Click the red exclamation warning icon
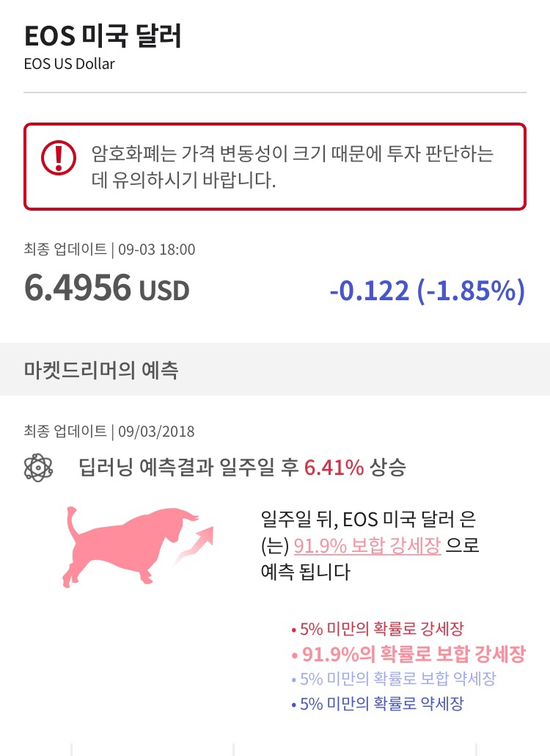This screenshot has height=756, width=550. 58,158
